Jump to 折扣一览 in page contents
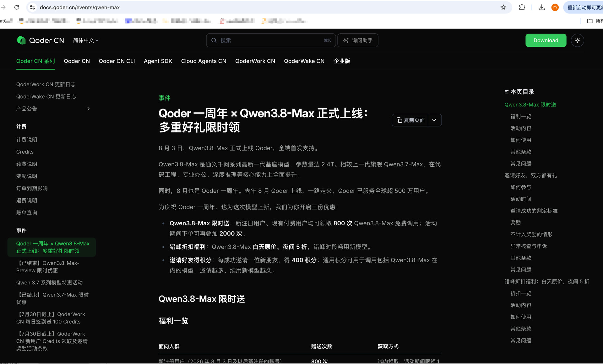The height and width of the screenshot is (364, 603). pyautogui.click(x=521, y=293)
